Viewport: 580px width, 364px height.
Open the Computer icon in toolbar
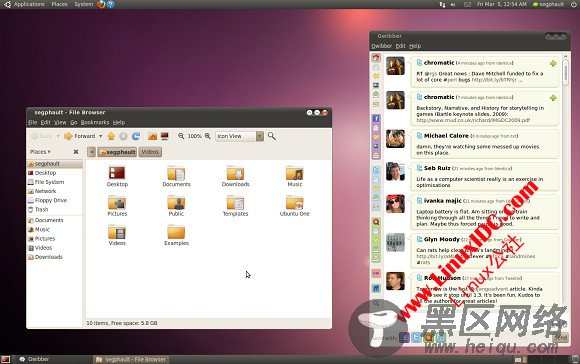tap(165, 136)
